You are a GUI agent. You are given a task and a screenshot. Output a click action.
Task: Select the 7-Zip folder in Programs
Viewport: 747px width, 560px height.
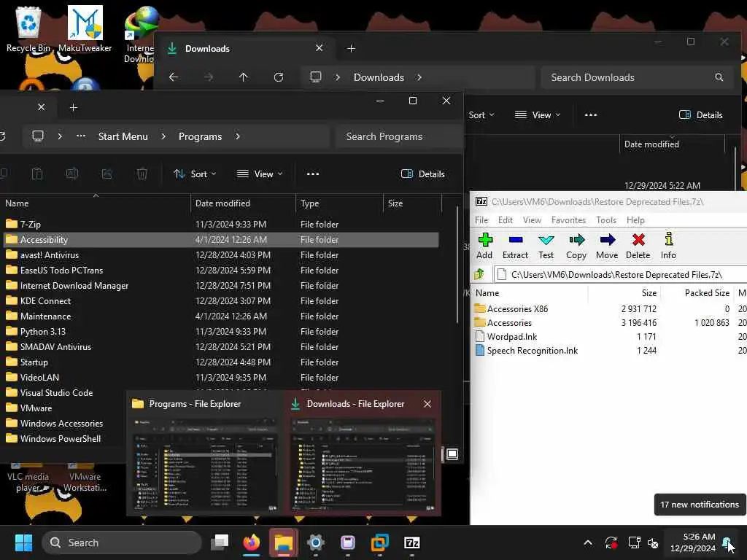pyautogui.click(x=30, y=225)
